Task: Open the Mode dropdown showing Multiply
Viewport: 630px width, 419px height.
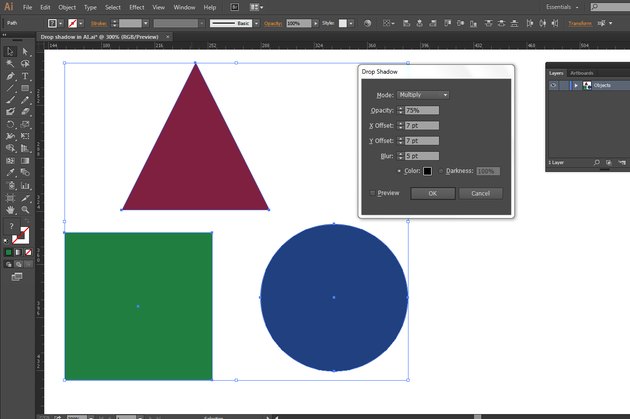Action: (x=423, y=95)
